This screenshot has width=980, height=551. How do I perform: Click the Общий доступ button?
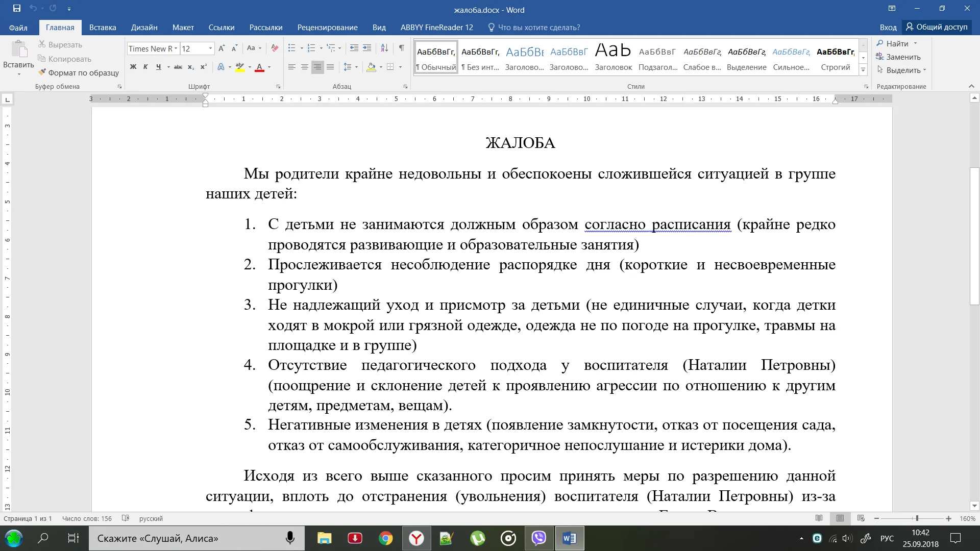click(x=937, y=27)
